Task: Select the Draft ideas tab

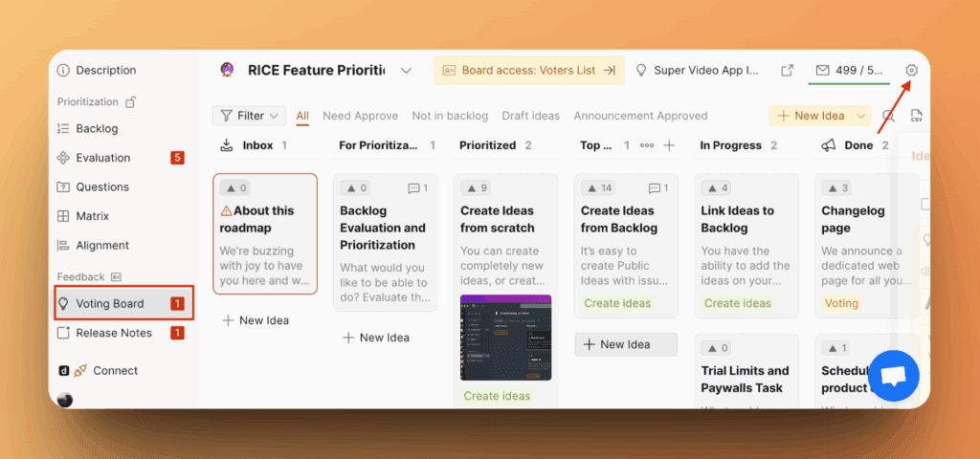Action: [x=530, y=116]
